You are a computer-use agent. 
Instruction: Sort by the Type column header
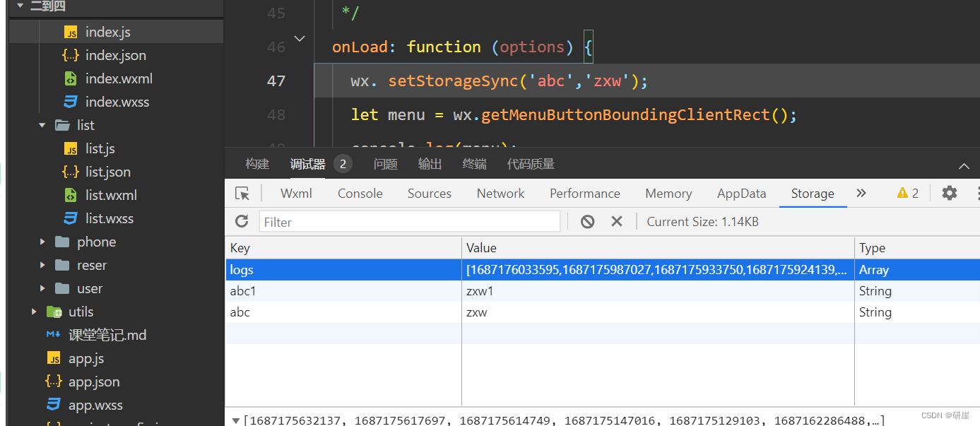tap(917, 248)
